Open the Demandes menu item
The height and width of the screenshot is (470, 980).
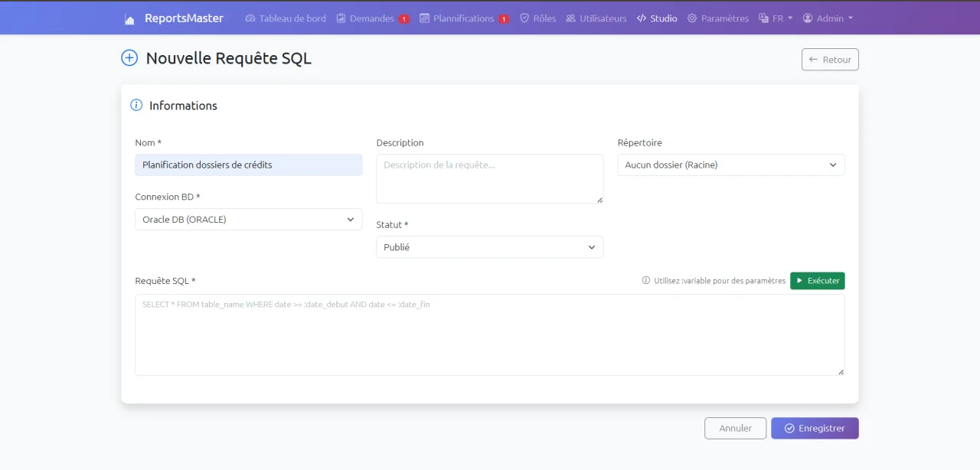point(372,18)
